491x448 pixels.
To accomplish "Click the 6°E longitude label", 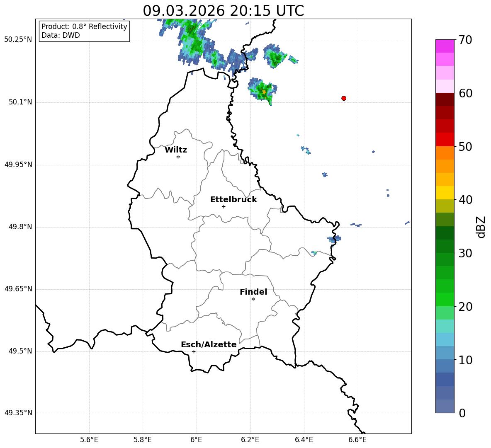I will click(x=196, y=440).
